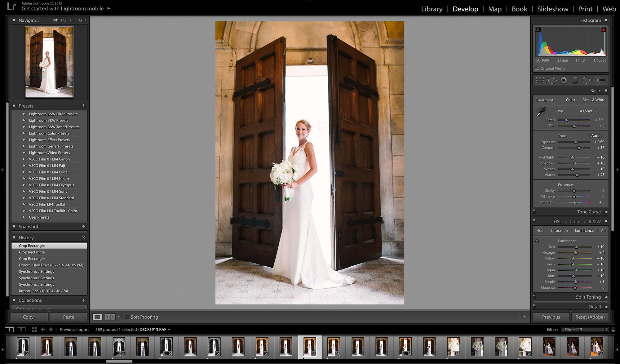The image size is (620, 364).
Task: Pick the White Balance eyedropper
Action: (541, 112)
